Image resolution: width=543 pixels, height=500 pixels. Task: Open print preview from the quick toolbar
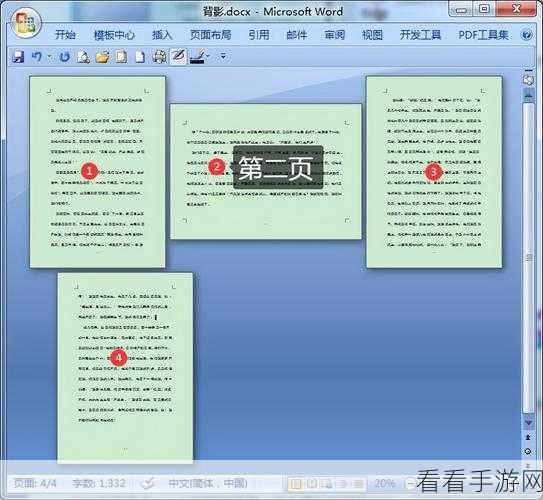[x=83, y=57]
